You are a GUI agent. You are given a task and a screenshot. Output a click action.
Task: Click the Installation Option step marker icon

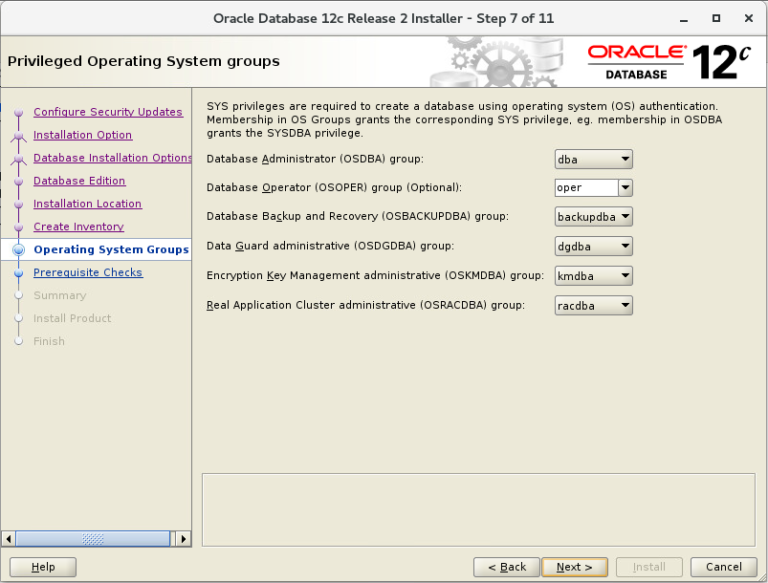tap(19, 136)
